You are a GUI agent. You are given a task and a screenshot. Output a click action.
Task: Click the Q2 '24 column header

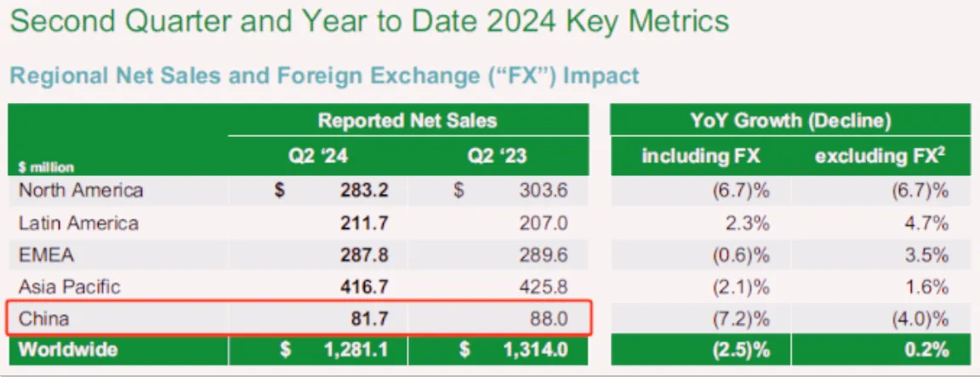click(318, 157)
